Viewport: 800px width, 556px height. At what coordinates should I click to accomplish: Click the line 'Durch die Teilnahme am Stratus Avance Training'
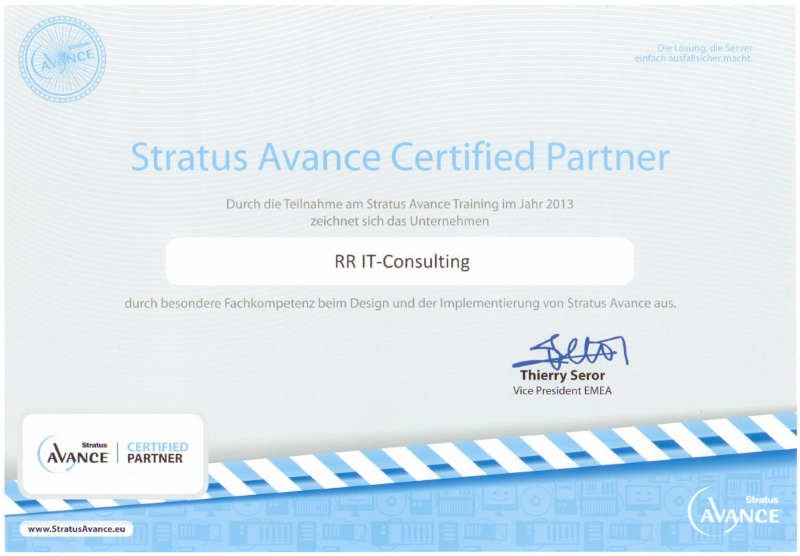[x=399, y=204]
